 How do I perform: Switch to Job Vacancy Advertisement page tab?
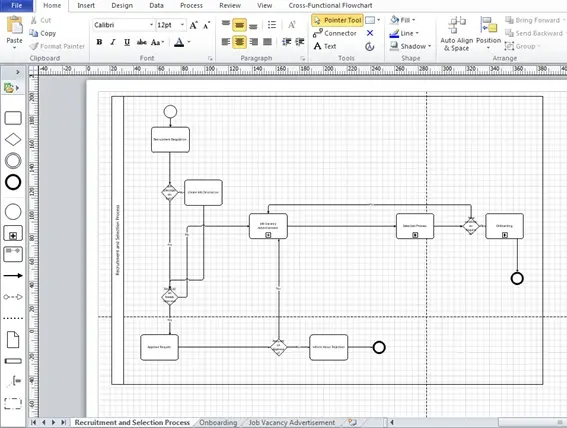[x=291, y=423]
